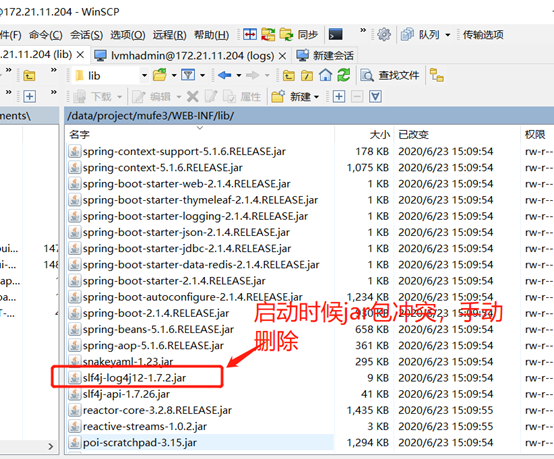Select slf4j-api-1.7.26.jar file
Screen dimensions: 554x459
(x=126, y=394)
